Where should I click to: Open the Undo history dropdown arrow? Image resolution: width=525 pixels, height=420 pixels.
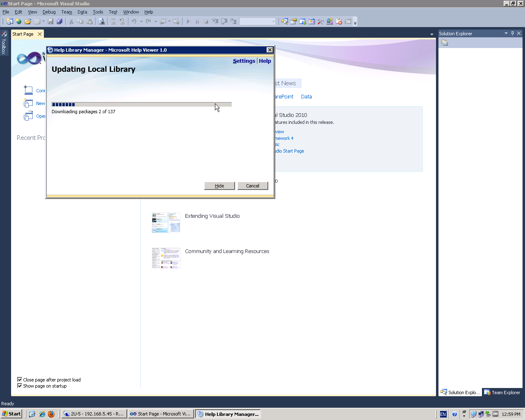[141, 21]
